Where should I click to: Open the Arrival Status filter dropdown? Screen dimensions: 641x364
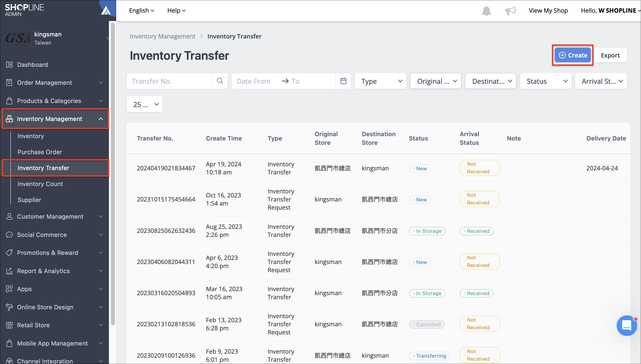pos(601,81)
